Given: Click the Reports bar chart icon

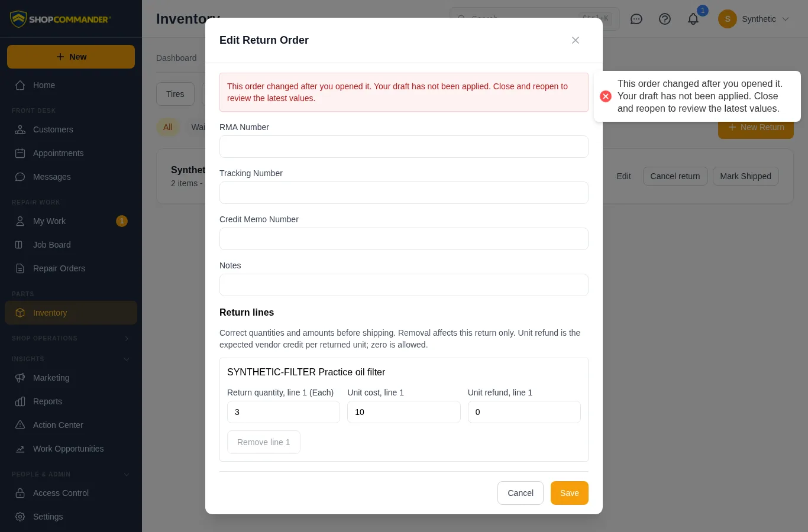Looking at the screenshot, I should [20, 401].
